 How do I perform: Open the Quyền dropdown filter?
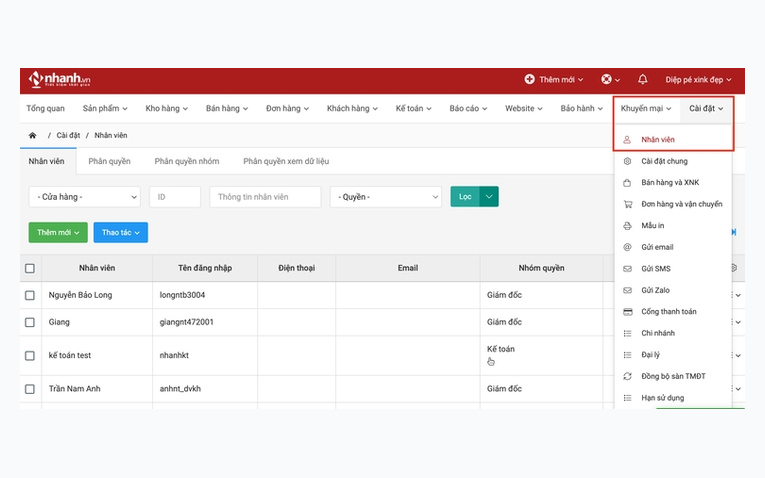click(386, 197)
